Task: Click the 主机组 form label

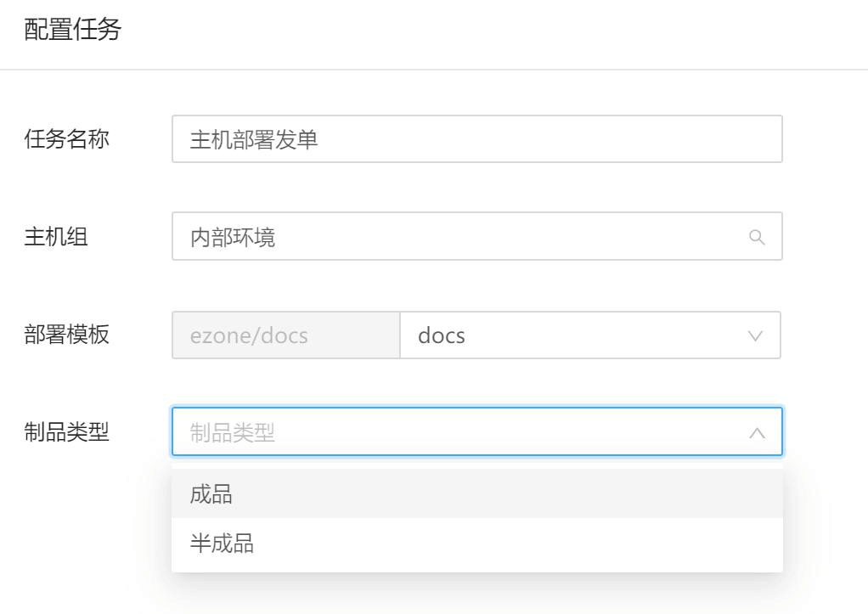Action: 55,237
